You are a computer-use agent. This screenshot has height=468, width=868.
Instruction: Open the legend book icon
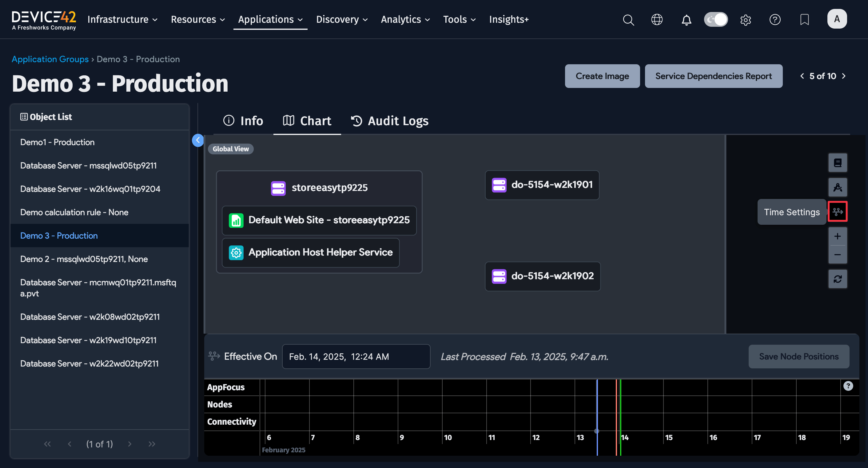coord(837,163)
